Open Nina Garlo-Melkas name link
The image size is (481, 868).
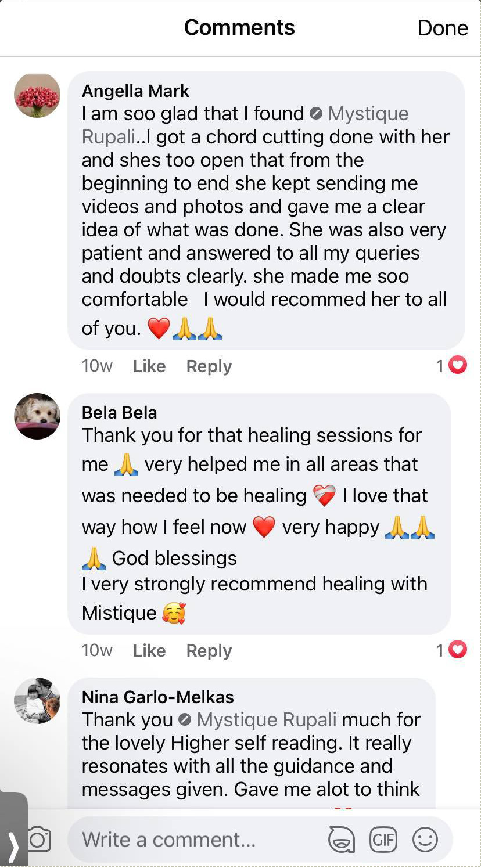(x=158, y=697)
